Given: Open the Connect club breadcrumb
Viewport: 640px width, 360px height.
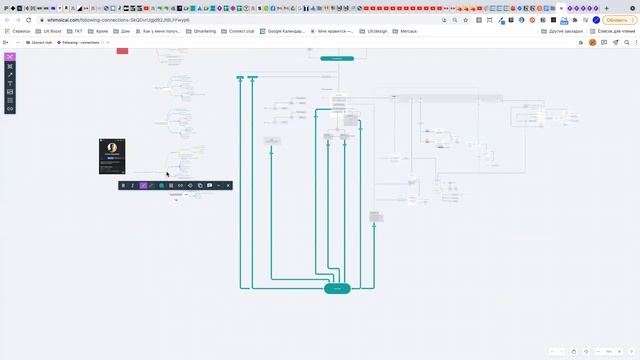Looking at the screenshot, I should [39, 42].
